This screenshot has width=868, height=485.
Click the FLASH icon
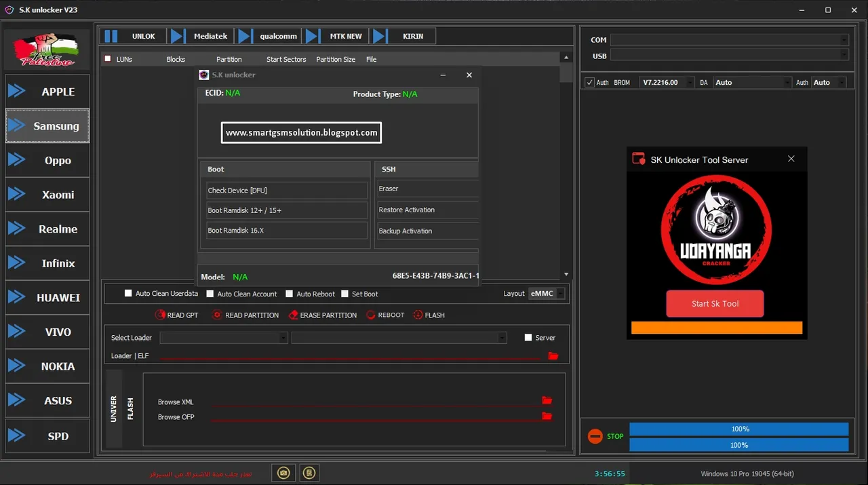coord(418,315)
